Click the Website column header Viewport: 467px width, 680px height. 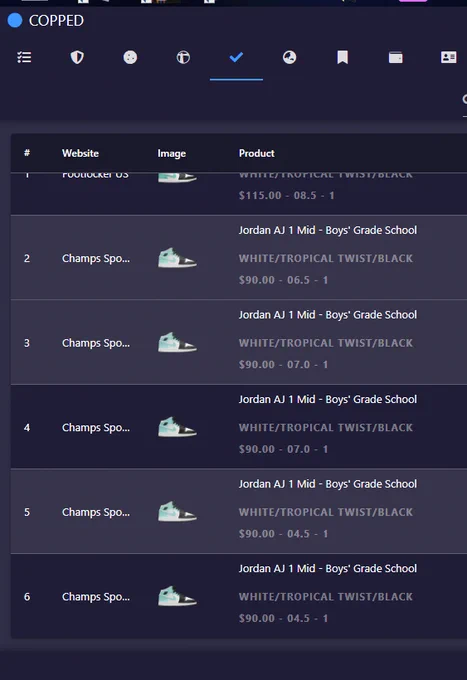(80, 153)
